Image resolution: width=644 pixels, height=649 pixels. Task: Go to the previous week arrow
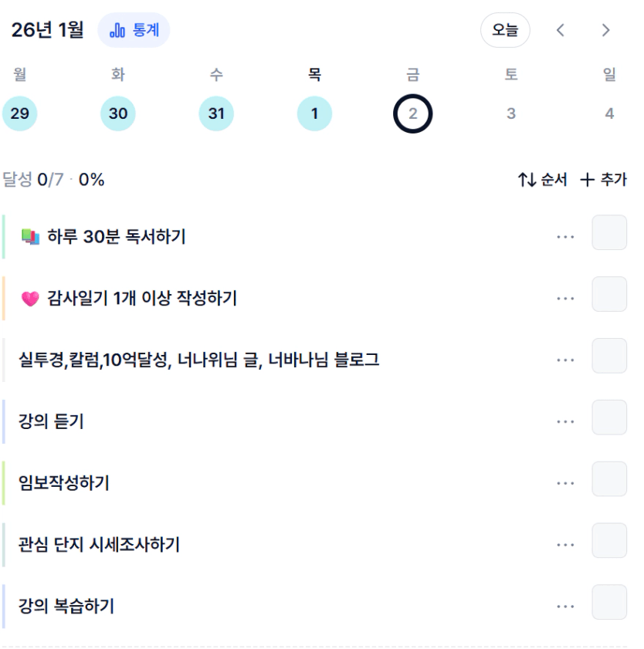(561, 30)
